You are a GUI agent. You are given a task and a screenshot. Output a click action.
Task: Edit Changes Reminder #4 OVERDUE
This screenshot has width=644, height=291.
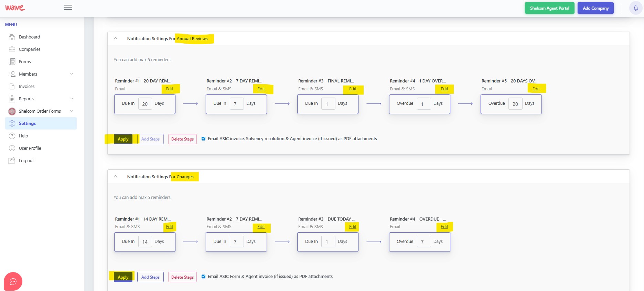[444, 227]
